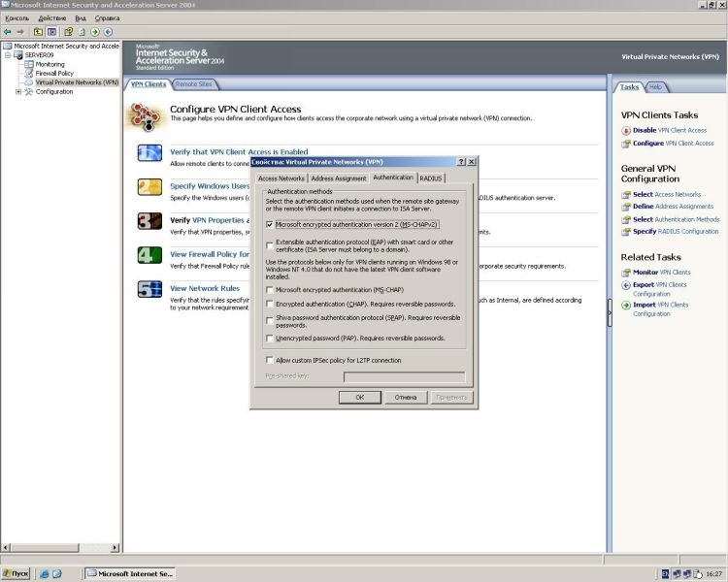Click the step 5 View Network Rules icon

point(149,289)
